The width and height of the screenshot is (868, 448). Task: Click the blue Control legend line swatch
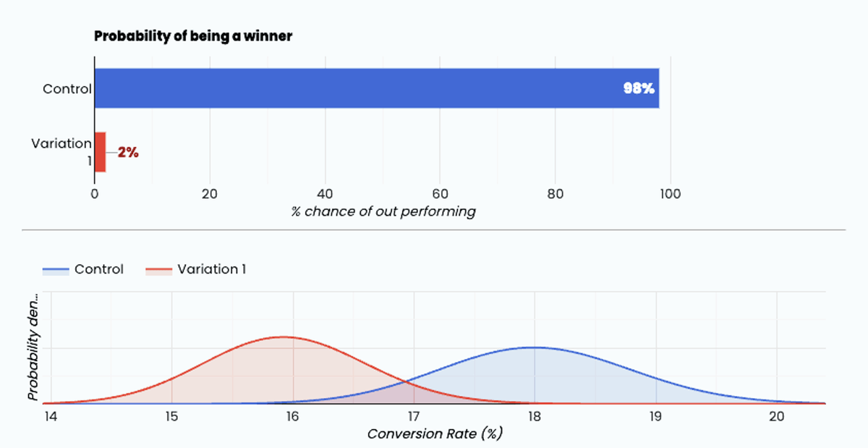pos(56,270)
